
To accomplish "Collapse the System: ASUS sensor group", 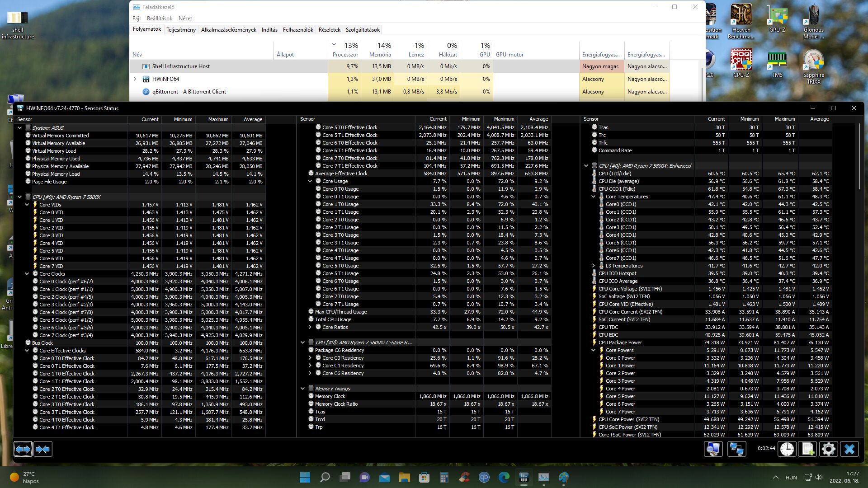I will click(x=20, y=128).
